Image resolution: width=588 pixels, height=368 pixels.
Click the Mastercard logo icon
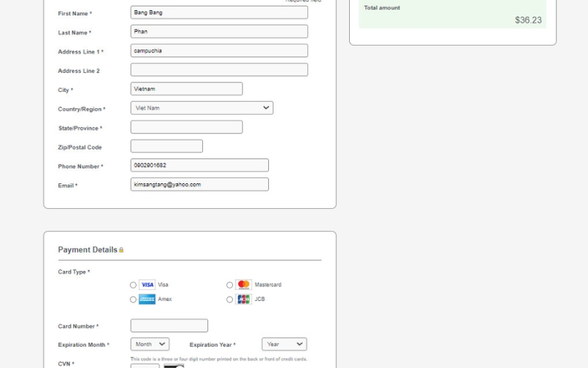pyautogui.click(x=243, y=285)
